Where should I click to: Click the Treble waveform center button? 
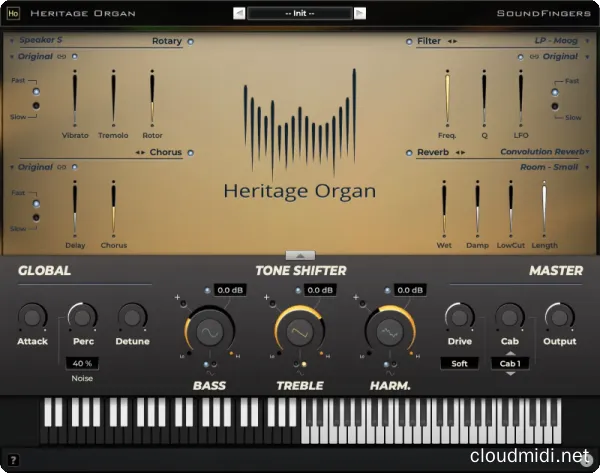pyautogui.click(x=300, y=332)
